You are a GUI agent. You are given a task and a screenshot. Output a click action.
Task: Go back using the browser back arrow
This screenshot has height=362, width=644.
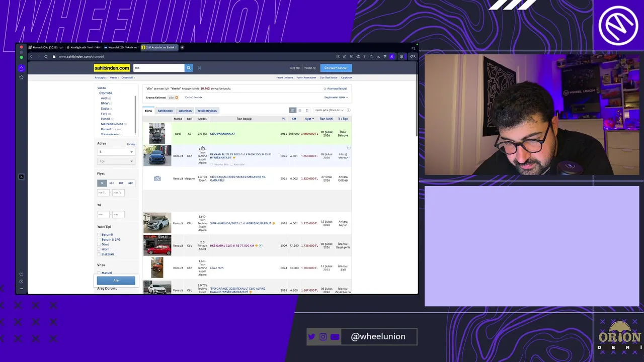click(x=31, y=56)
